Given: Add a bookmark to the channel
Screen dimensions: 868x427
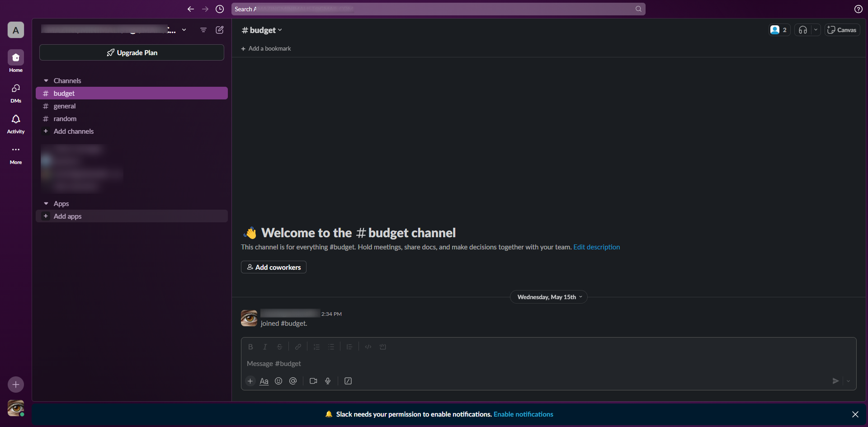Looking at the screenshot, I should point(266,48).
